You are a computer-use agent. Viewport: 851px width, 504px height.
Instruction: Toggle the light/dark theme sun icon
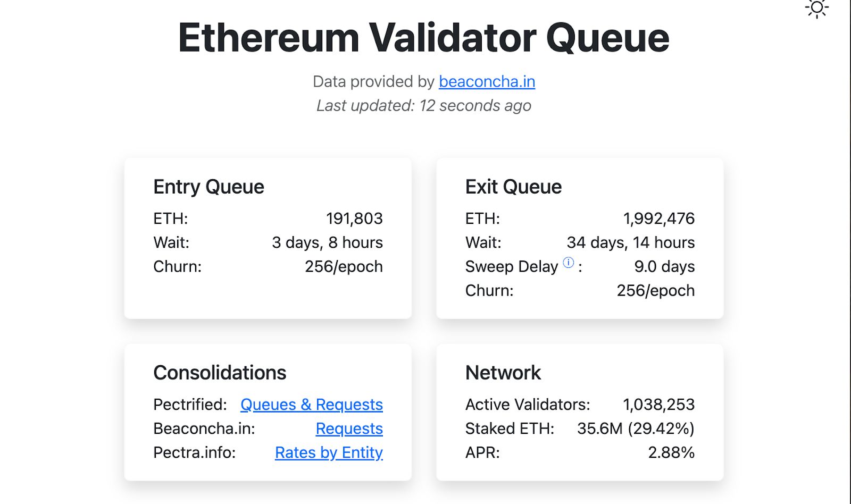(x=817, y=8)
